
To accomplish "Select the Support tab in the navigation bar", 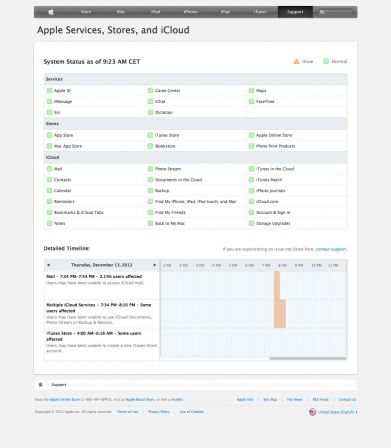I will 295,12.
